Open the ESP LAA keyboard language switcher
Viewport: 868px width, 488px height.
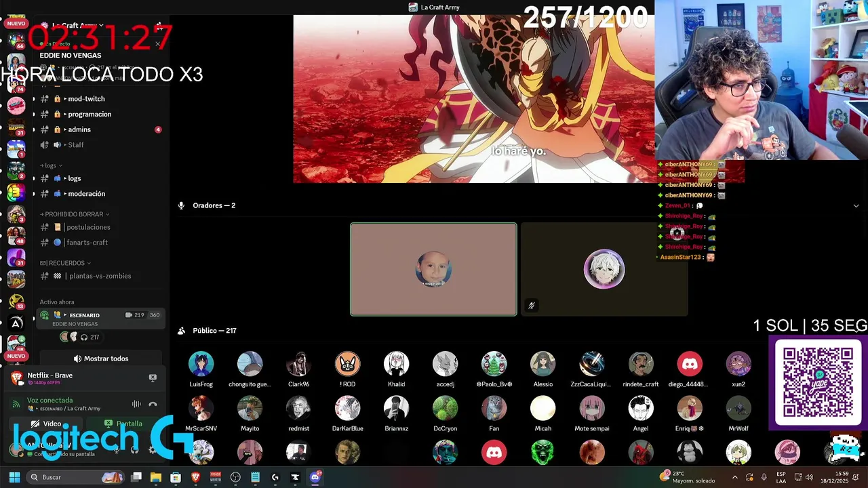tap(781, 477)
